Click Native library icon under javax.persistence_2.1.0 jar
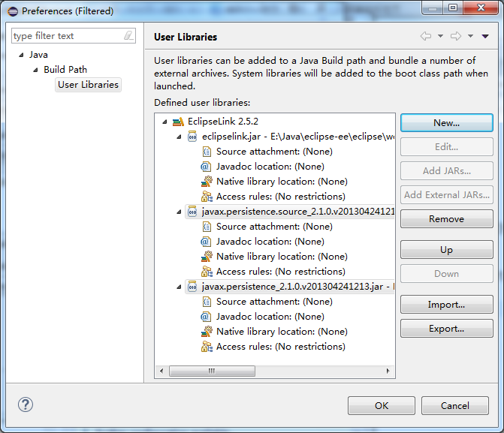Screen dimensions: 504x433 click(x=207, y=332)
